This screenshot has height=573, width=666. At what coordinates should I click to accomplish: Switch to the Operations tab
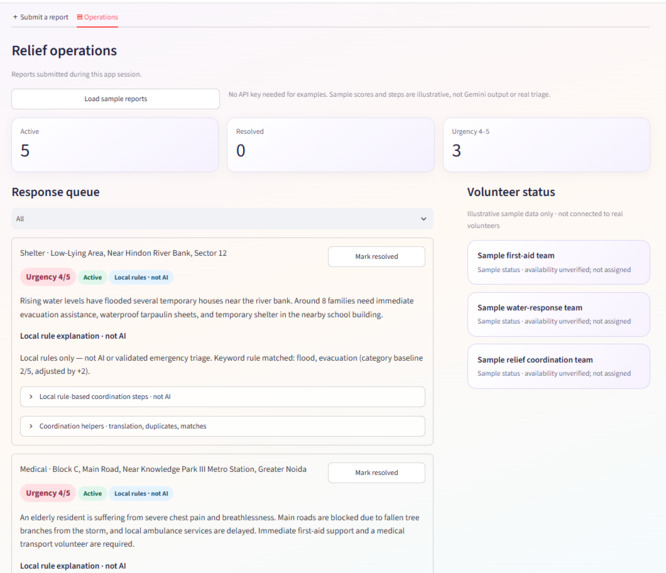point(97,17)
